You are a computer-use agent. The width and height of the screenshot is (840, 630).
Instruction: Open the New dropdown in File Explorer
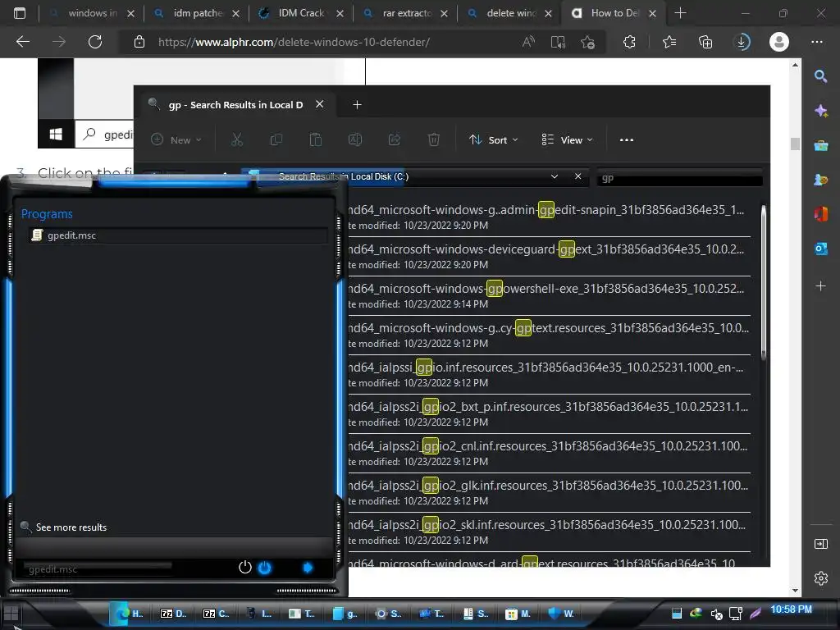[176, 139]
